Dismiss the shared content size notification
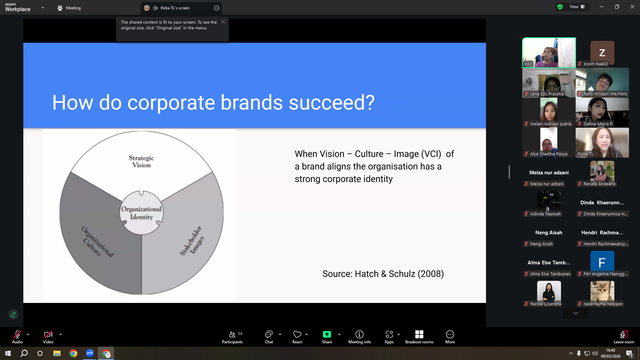This screenshot has height=360, width=640. point(223,22)
